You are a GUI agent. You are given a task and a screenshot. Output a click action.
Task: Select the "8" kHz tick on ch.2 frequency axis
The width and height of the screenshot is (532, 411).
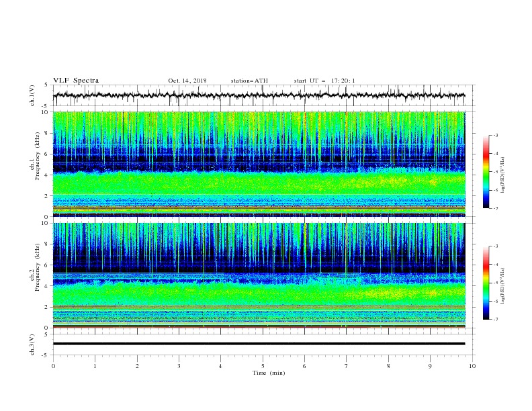click(x=47, y=244)
